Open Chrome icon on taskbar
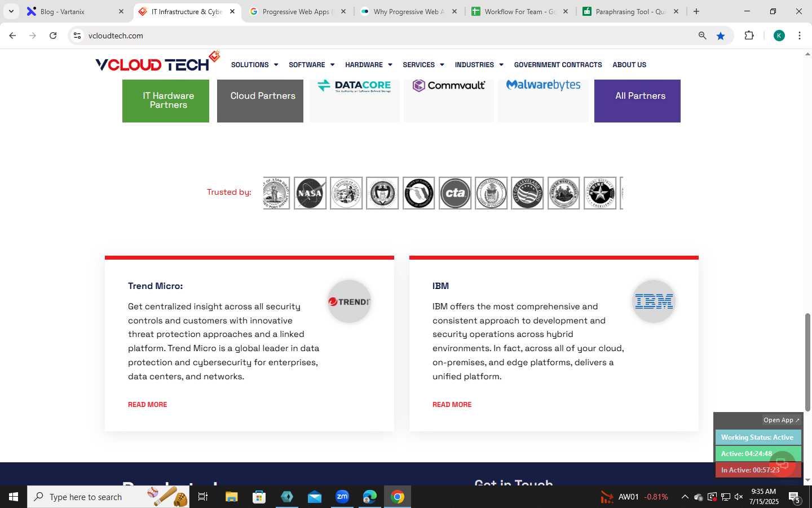 coord(398,497)
